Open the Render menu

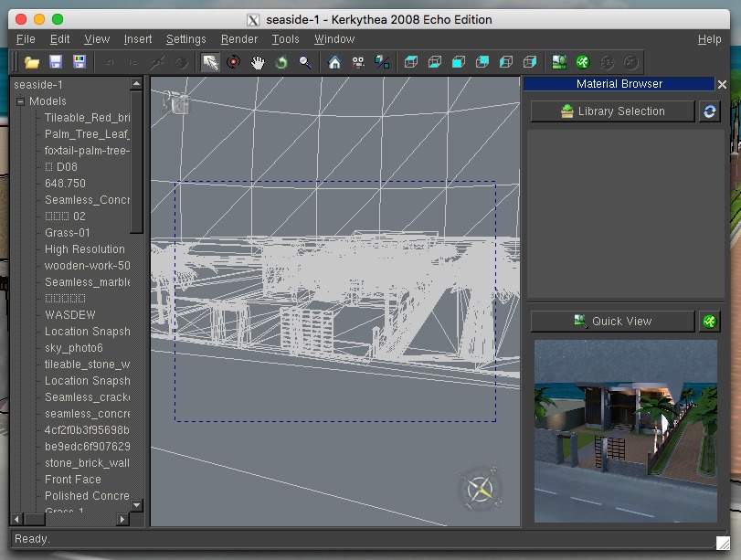pyautogui.click(x=239, y=39)
